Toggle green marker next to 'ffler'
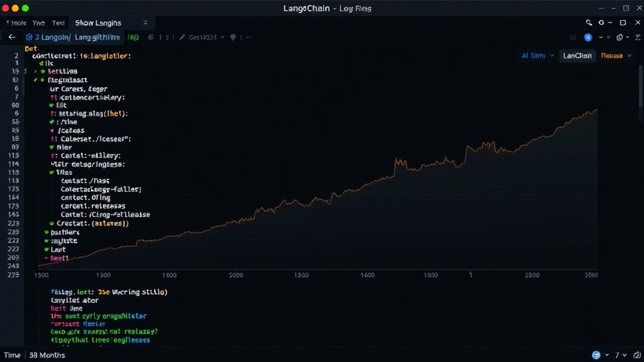Image resolution: width=644 pixels, height=362 pixels. (52, 147)
